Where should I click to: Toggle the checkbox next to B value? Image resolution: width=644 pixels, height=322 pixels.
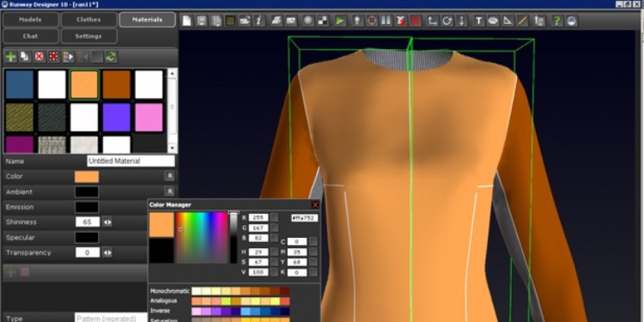tap(275, 238)
